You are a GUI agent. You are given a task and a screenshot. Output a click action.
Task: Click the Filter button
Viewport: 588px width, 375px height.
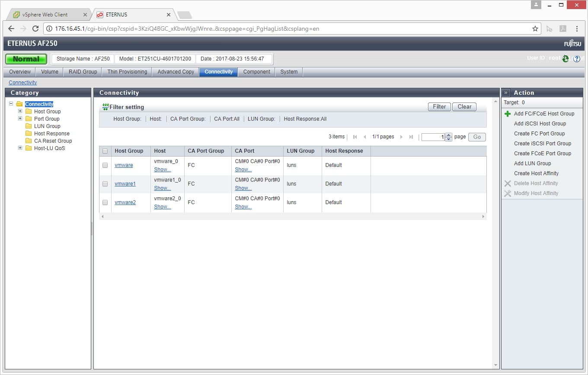(439, 107)
